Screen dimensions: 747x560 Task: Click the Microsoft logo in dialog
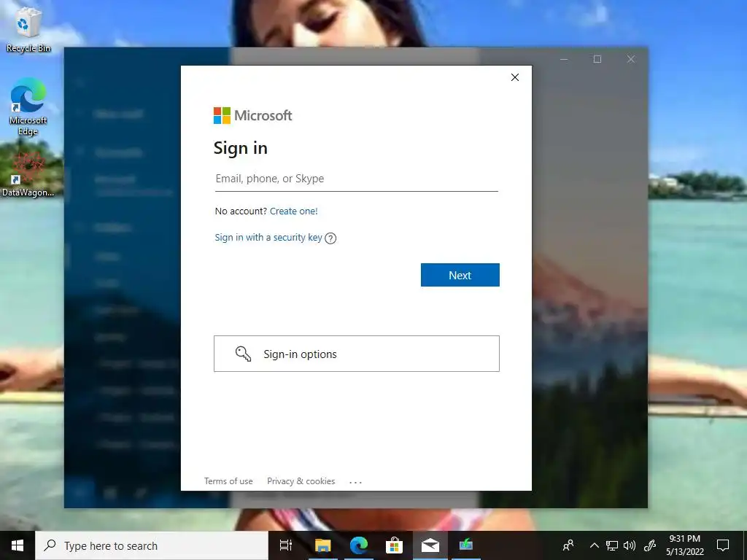point(252,115)
